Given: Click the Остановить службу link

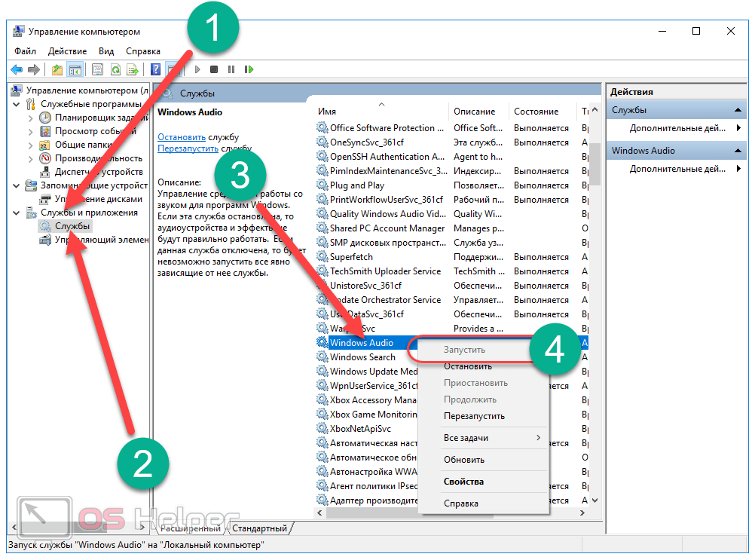Looking at the screenshot, I should pyautogui.click(x=181, y=137).
